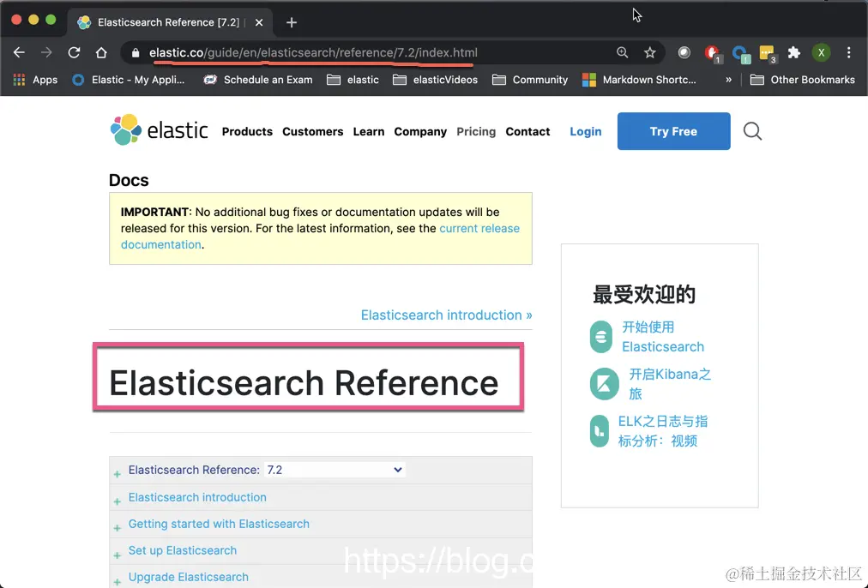
Task: Open ELK之日志与指标分析 video link
Action: tap(663, 431)
